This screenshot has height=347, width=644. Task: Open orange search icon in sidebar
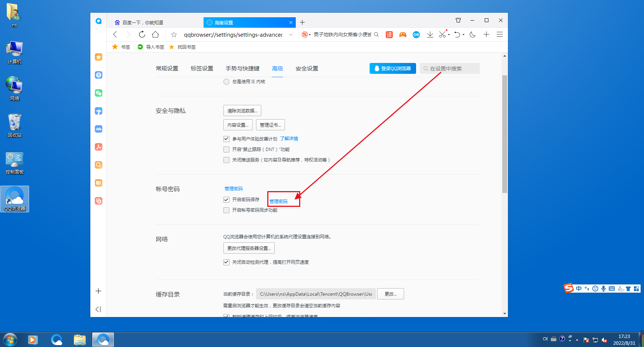99,165
